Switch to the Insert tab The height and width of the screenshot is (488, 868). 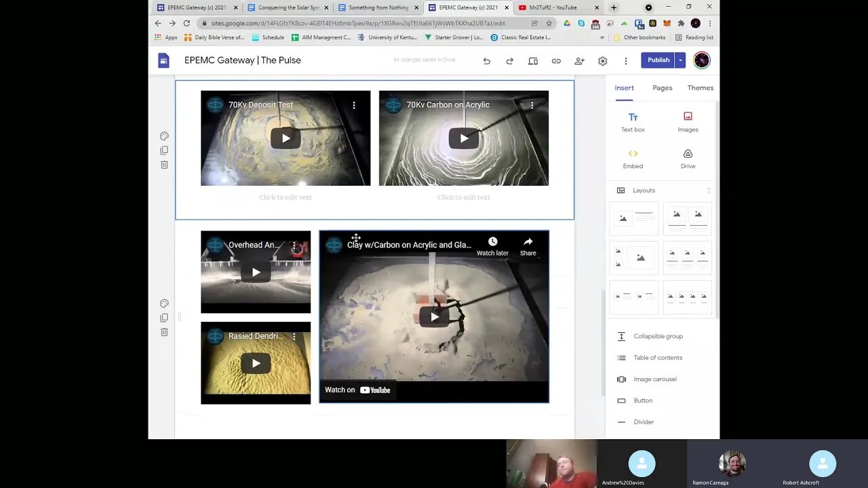pos(625,88)
